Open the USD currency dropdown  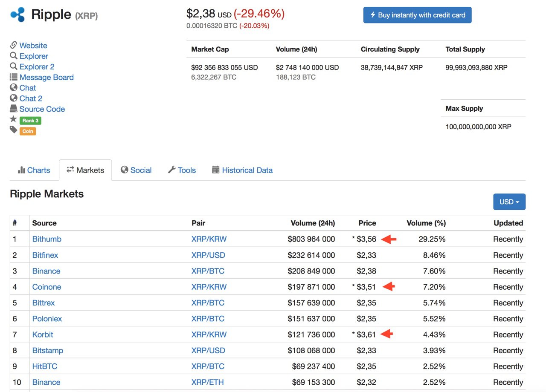pyautogui.click(x=509, y=202)
